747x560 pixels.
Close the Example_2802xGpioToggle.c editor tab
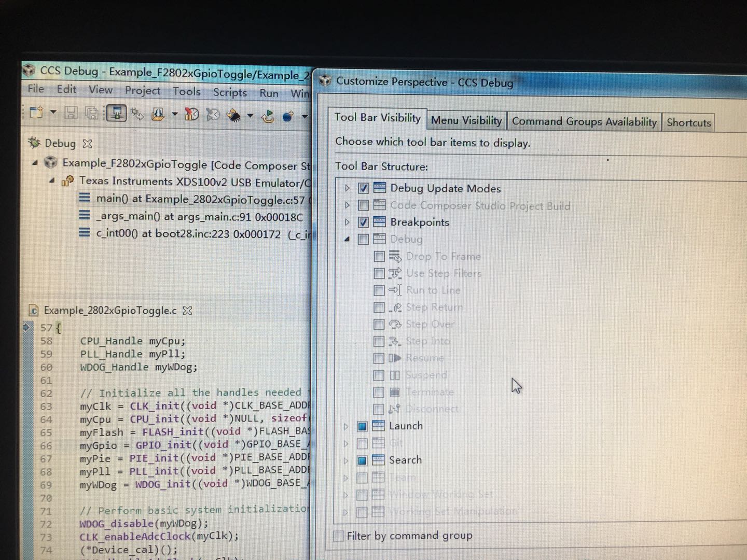[x=188, y=311]
